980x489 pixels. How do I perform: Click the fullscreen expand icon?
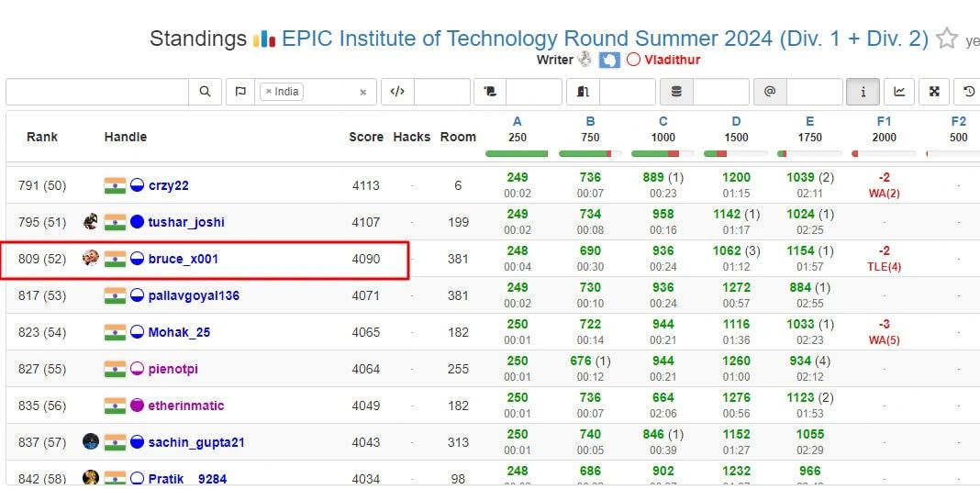(x=934, y=92)
